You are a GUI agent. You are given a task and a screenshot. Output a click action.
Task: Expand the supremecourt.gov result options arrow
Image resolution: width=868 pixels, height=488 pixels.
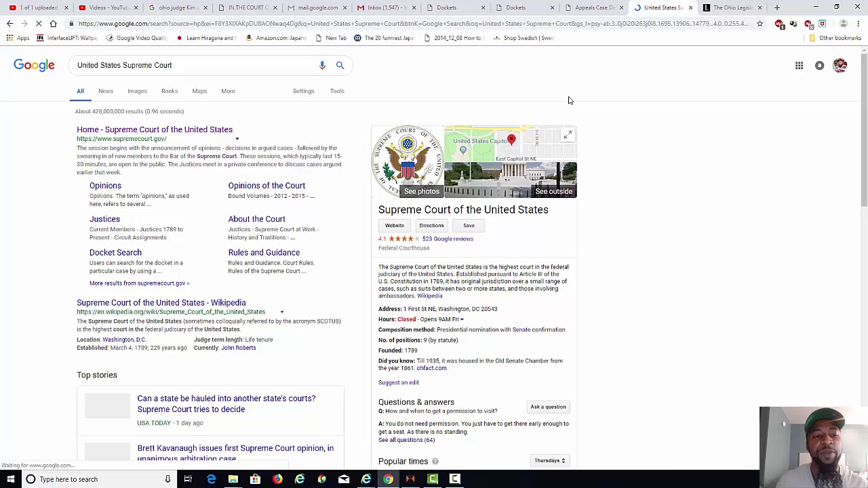point(237,139)
